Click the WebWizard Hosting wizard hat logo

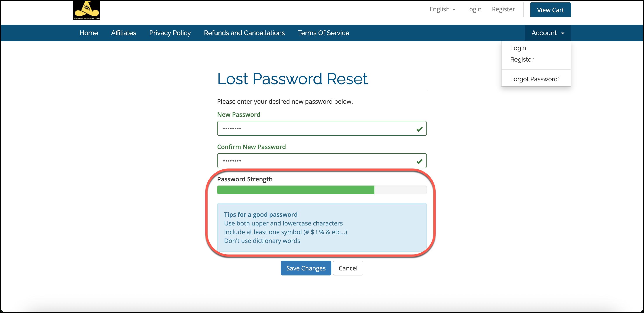(87, 10)
